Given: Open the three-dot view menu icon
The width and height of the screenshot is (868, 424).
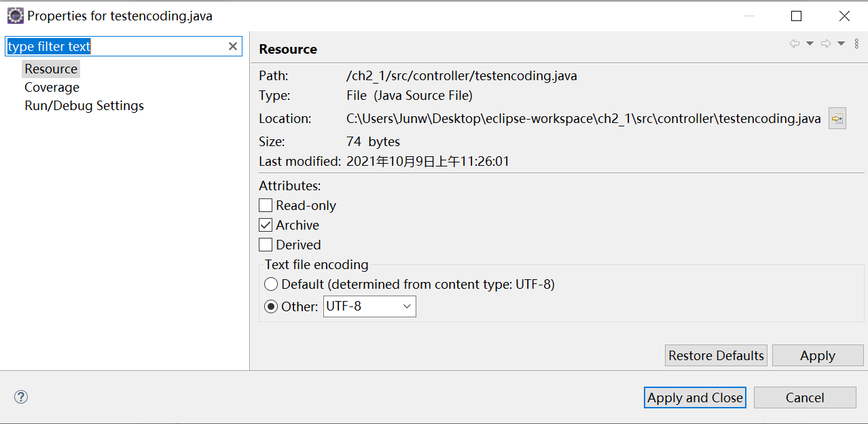Looking at the screenshot, I should click(x=856, y=43).
